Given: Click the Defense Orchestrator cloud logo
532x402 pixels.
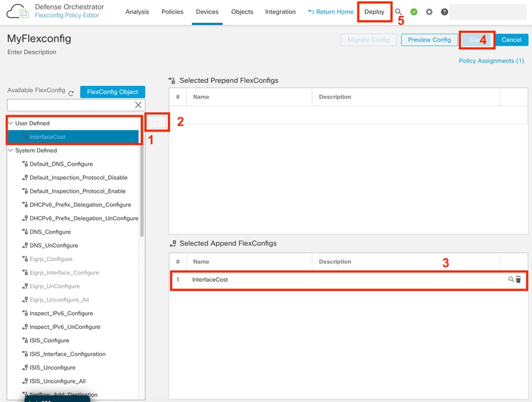Looking at the screenshot, I should coord(17,11).
